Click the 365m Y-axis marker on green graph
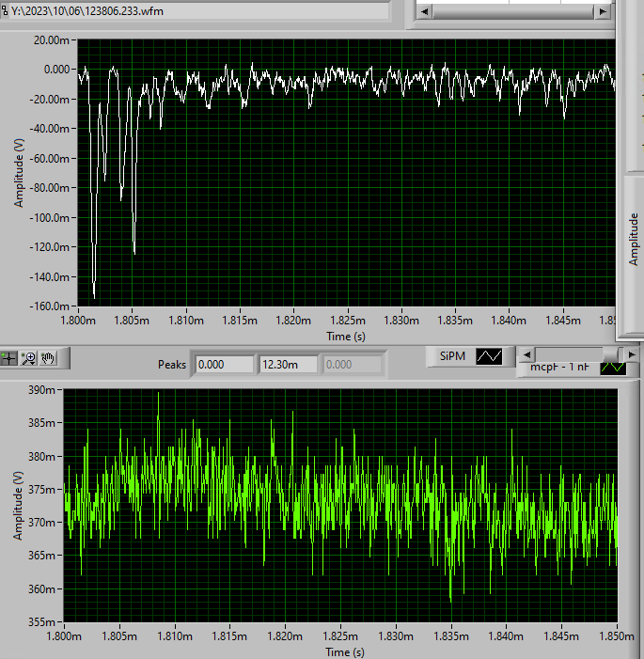 coord(41,556)
